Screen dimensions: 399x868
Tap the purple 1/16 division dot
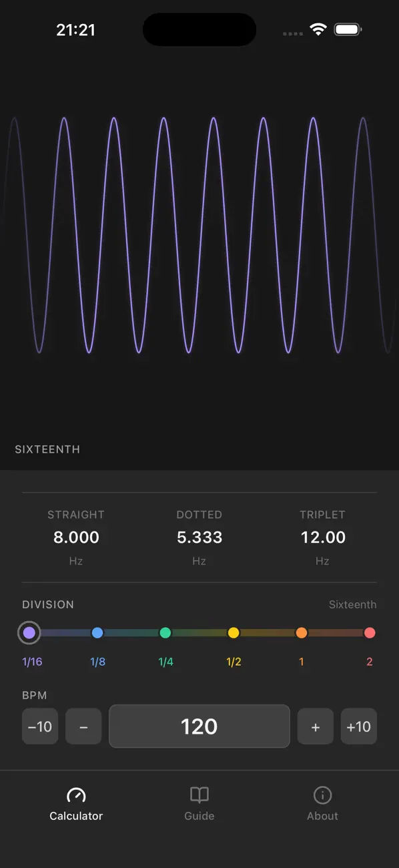(29, 632)
